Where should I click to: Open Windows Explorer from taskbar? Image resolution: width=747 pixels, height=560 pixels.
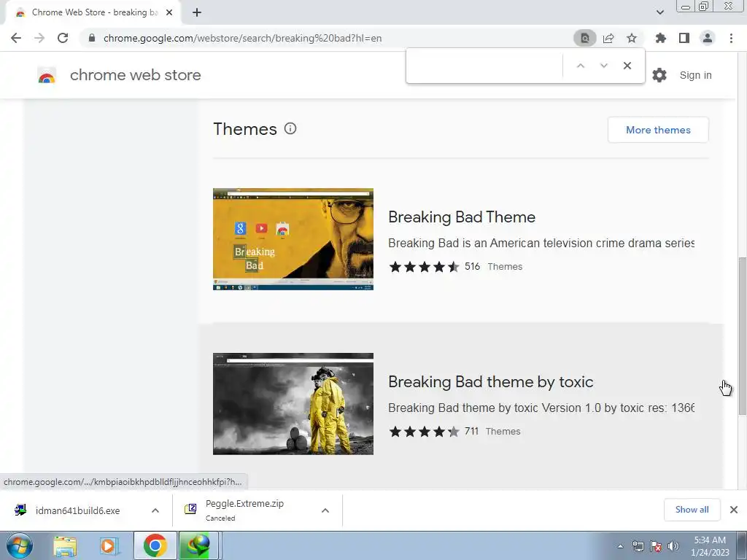point(65,545)
